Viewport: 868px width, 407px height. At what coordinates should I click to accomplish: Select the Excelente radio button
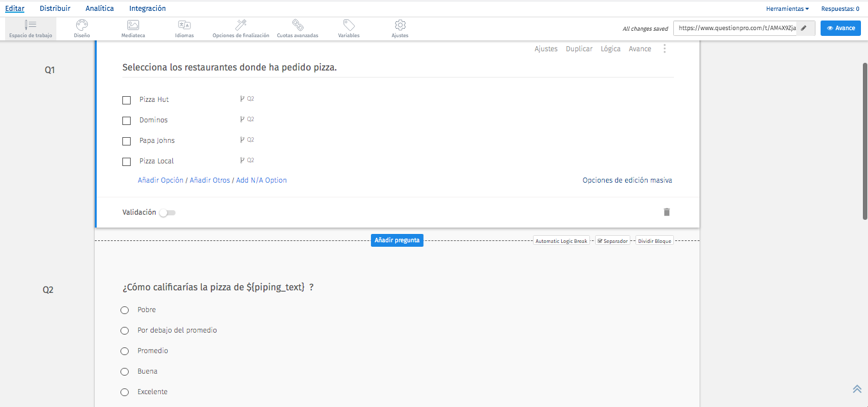click(x=125, y=392)
